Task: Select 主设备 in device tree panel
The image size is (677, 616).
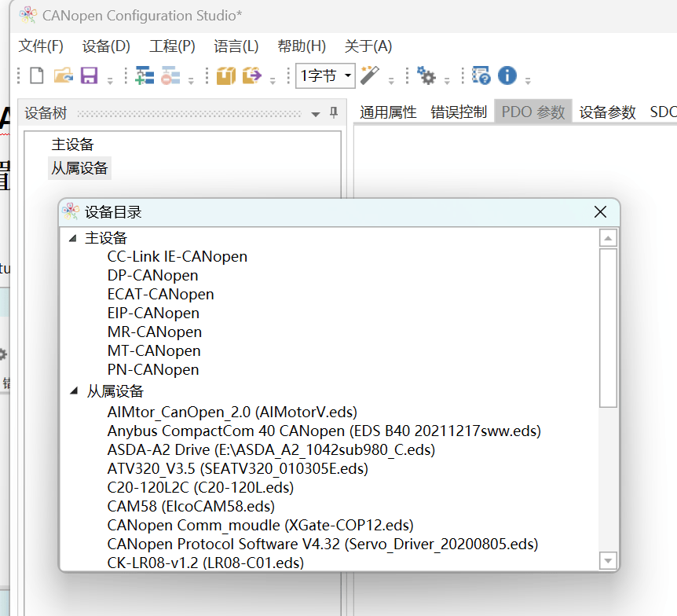Action: (72, 145)
